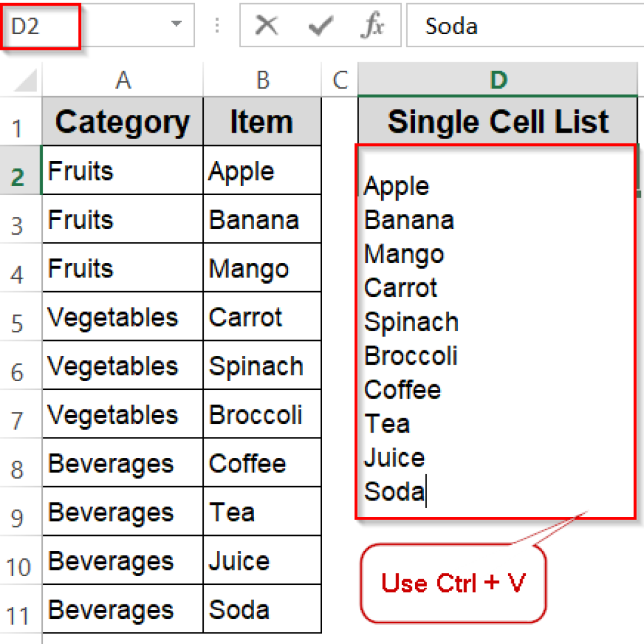This screenshot has height=644, width=644.
Task: Click the Category header cell
Action: tap(123, 121)
